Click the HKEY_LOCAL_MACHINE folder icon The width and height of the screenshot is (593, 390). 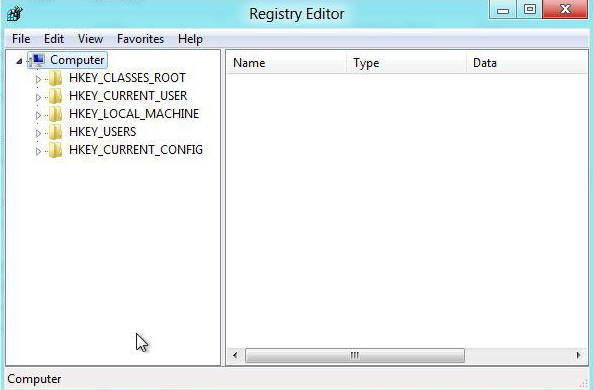pos(56,114)
